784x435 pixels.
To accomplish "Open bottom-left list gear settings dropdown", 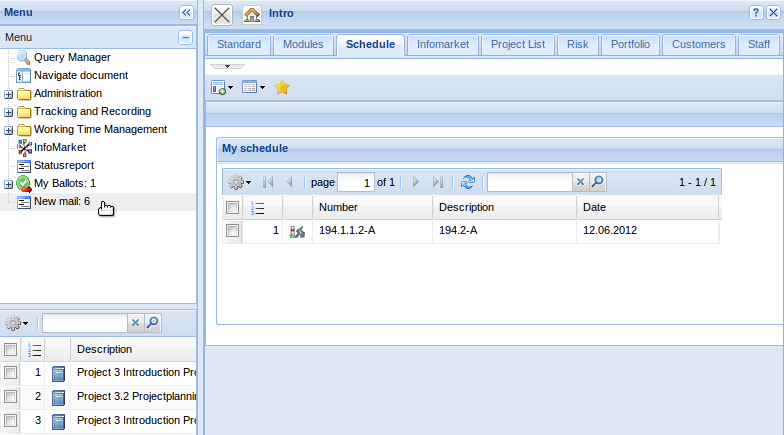I will [16, 323].
